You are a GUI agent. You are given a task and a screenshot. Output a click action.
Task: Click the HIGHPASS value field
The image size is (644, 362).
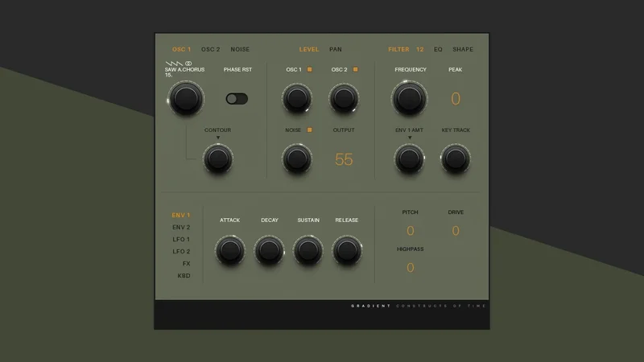pyautogui.click(x=410, y=268)
